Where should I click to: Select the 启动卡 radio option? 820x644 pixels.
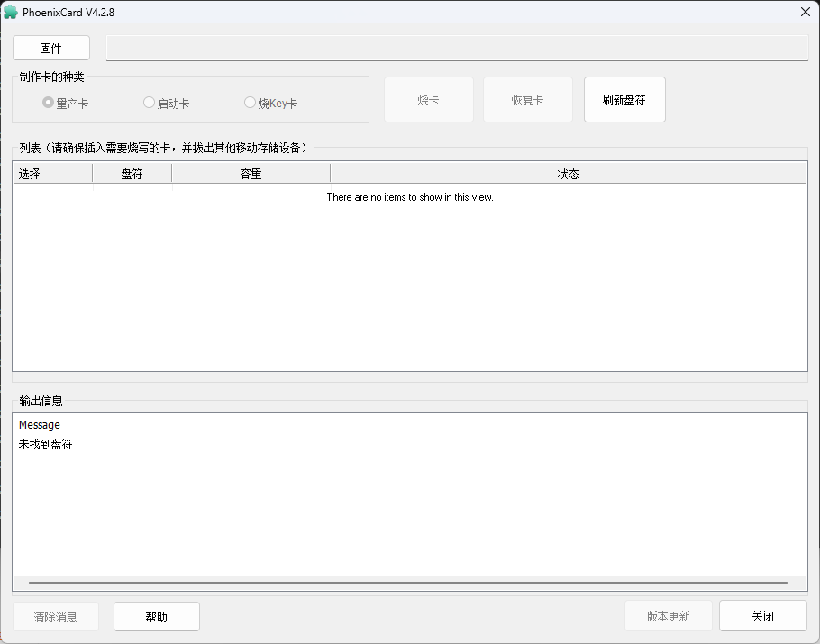tap(150, 103)
